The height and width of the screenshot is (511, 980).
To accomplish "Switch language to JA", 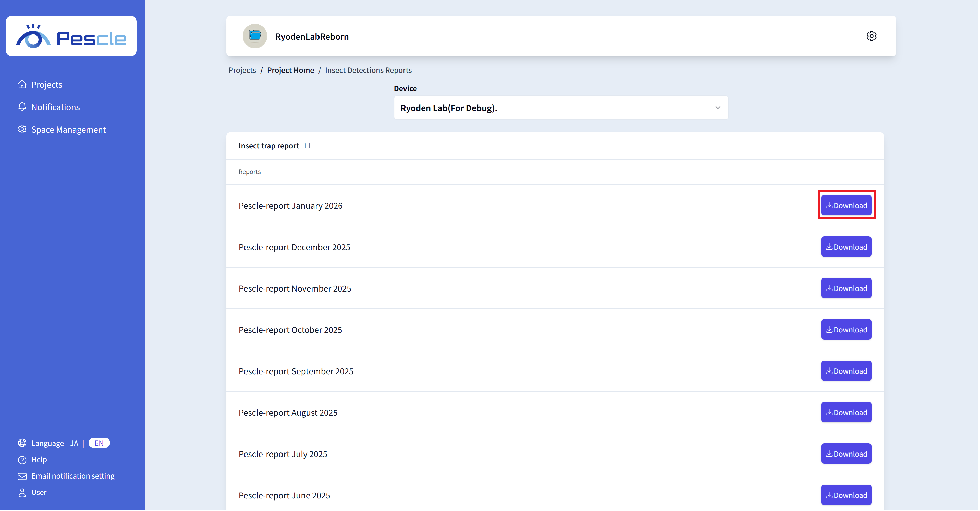I will (x=74, y=443).
